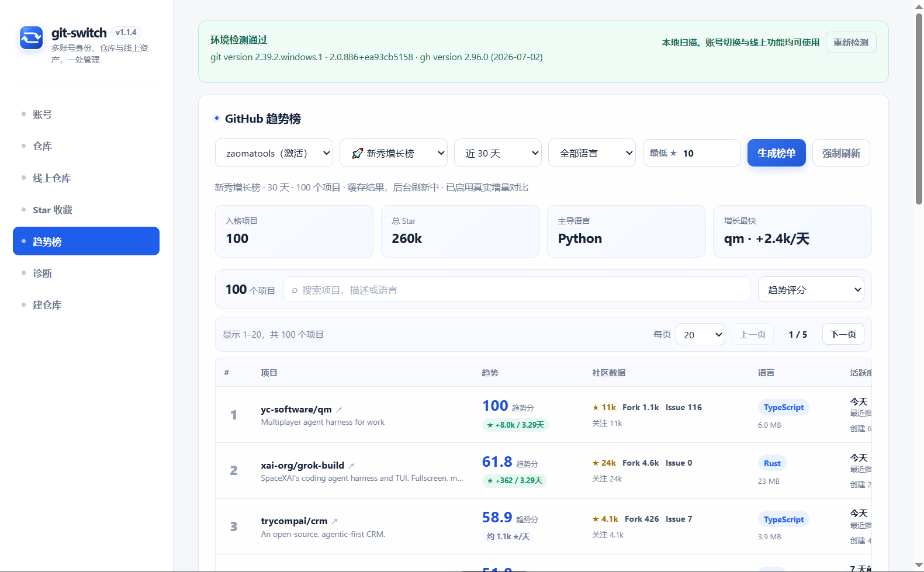Go to 账号 in the sidebar

(86, 115)
